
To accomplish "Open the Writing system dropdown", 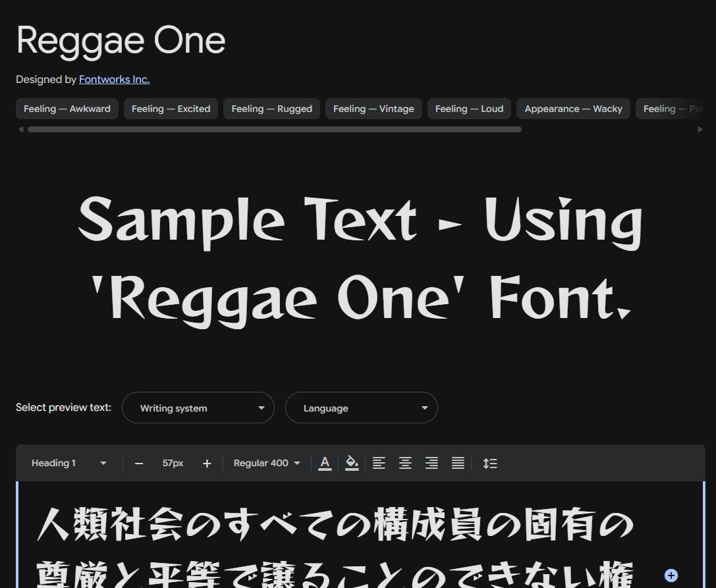I will point(198,408).
